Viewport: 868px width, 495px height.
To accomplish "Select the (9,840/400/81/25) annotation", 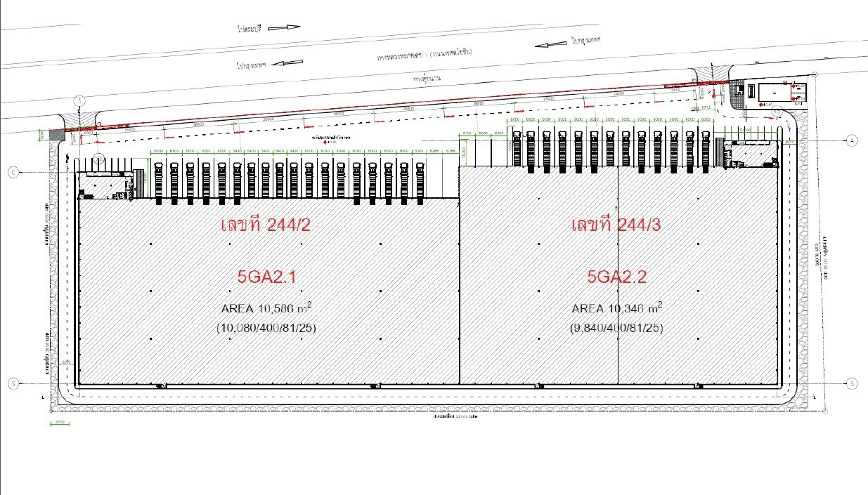I will point(617,328).
